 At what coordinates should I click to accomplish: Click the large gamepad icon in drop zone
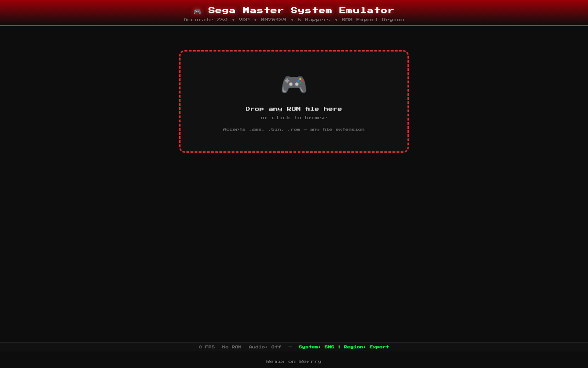pos(294,84)
